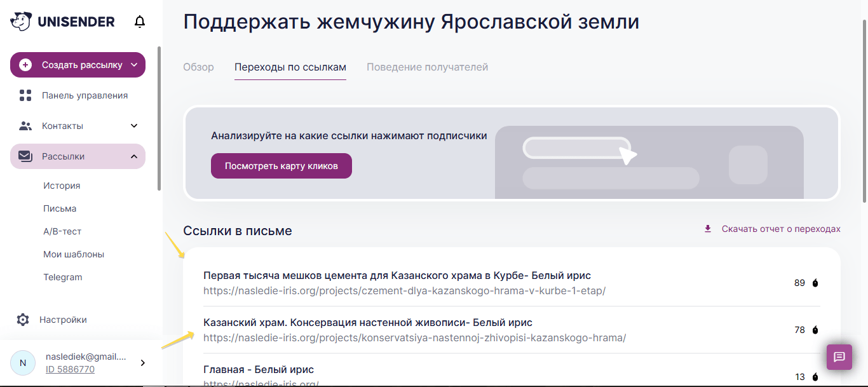The width and height of the screenshot is (868, 387).
Task: Click the Панель управления grid icon
Action: point(25,95)
